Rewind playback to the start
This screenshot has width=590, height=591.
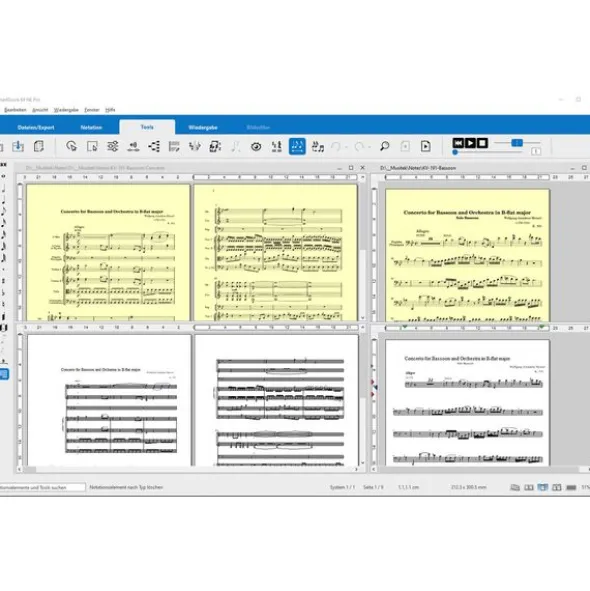pos(458,143)
